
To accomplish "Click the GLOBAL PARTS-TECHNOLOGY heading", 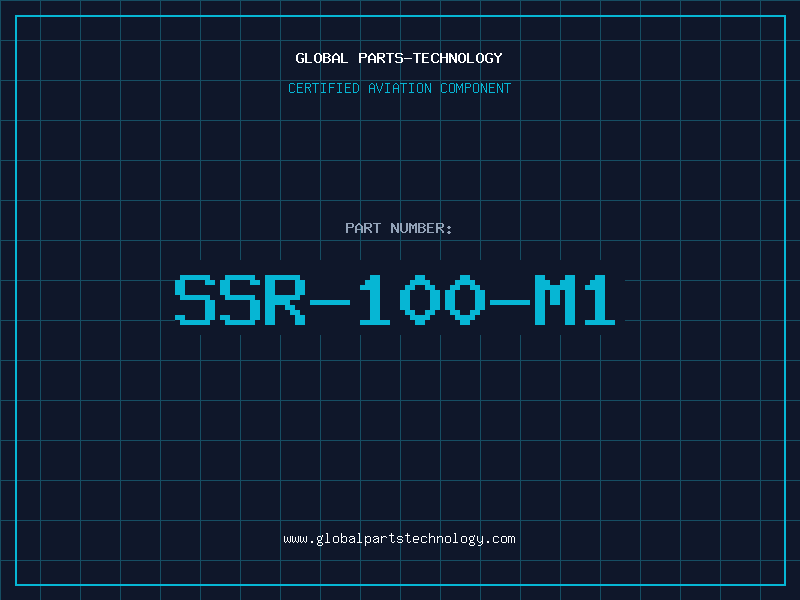I will pos(399,58).
